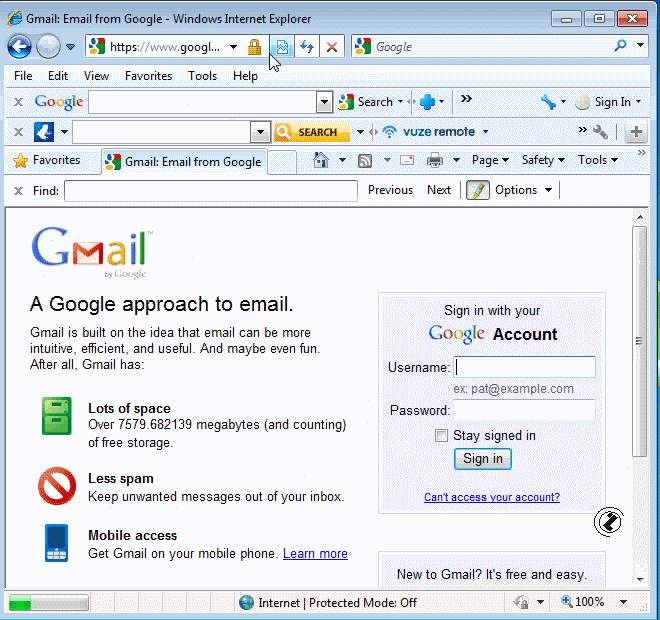Click into the Username input field
This screenshot has height=620, width=660.
coord(525,367)
